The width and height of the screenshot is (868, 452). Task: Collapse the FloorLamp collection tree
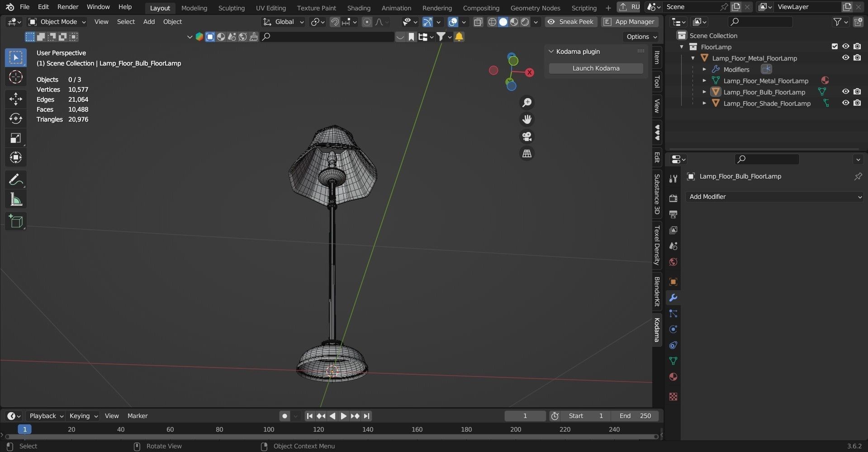pos(682,47)
